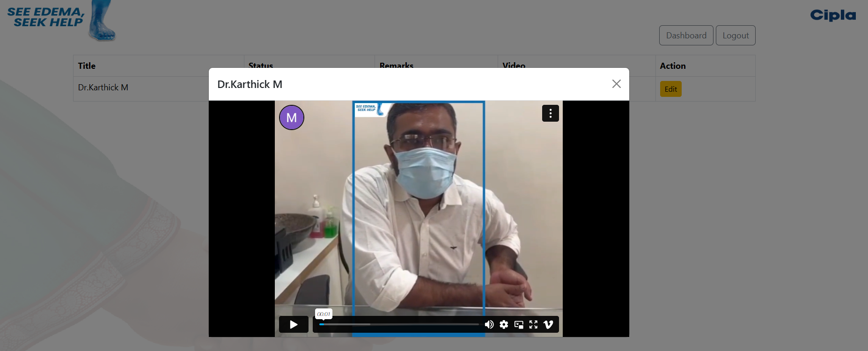Click the yellow Edit button

click(x=670, y=89)
